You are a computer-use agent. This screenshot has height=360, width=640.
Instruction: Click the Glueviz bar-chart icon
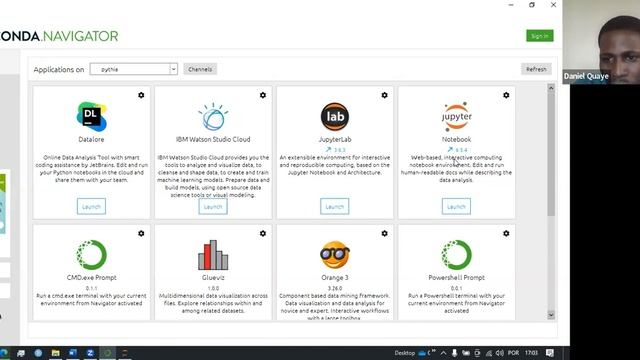[x=213, y=255]
